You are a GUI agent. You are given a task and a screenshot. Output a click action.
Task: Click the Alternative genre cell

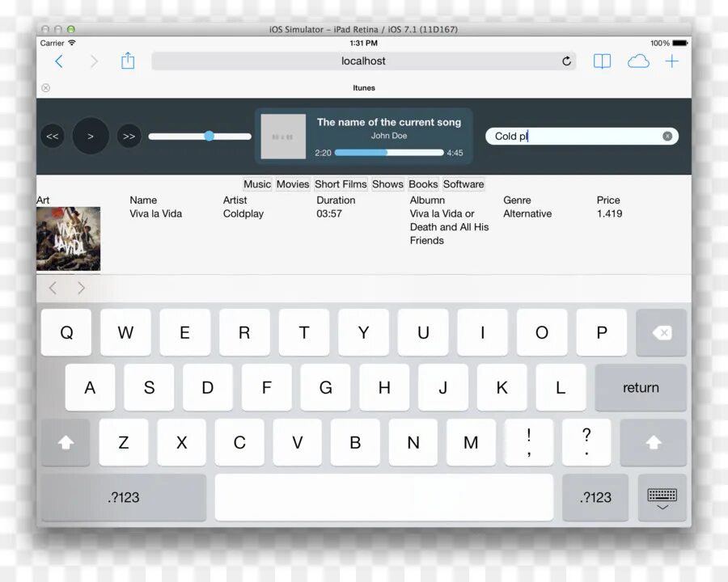pyautogui.click(x=527, y=213)
